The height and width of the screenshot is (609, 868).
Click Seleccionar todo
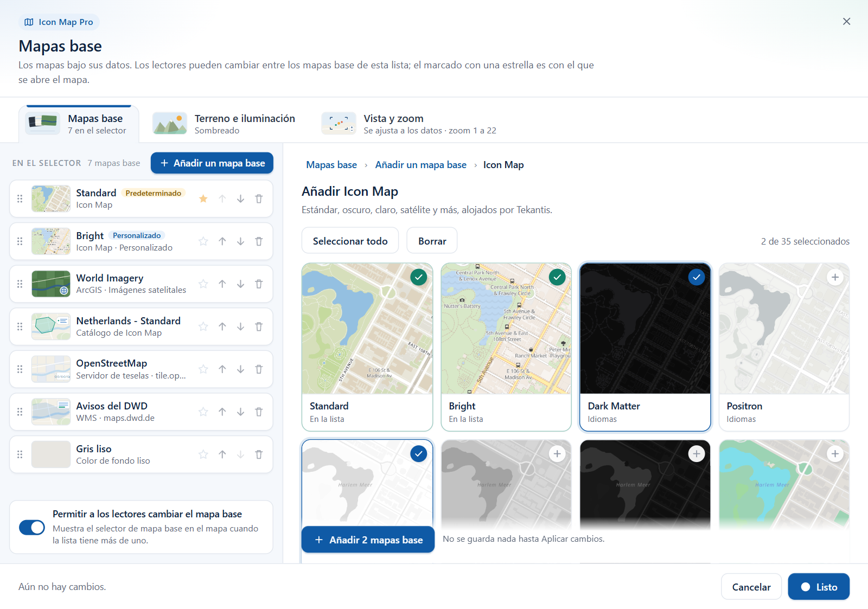[350, 241]
